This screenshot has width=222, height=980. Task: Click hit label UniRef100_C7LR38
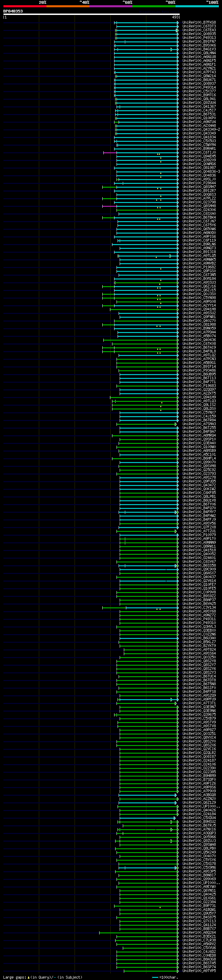[199, 940]
